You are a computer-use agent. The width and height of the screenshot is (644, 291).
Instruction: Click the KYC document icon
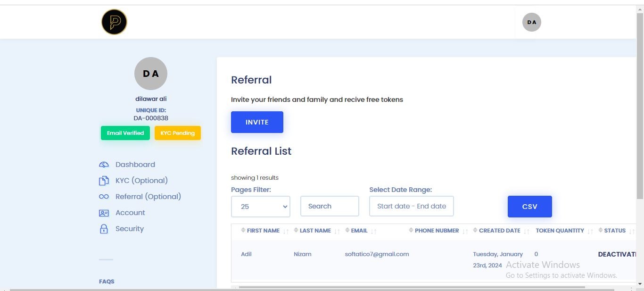[104, 181]
